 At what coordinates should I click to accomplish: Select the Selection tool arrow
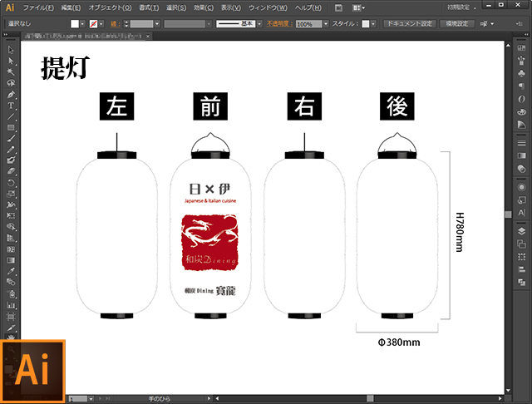click(11, 52)
